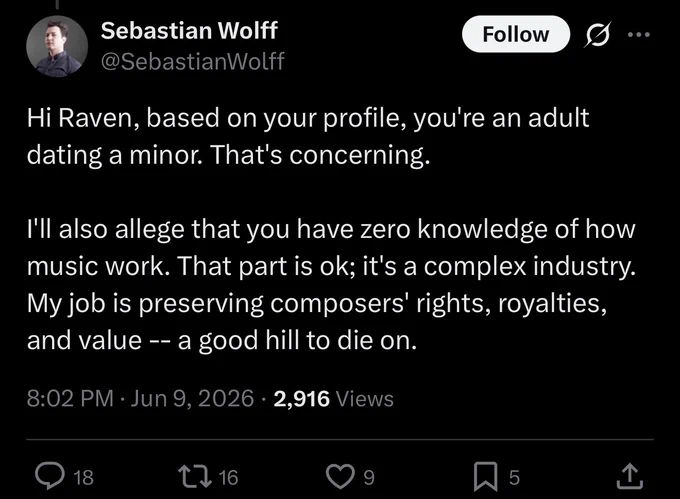Click the like count 9

point(368,477)
